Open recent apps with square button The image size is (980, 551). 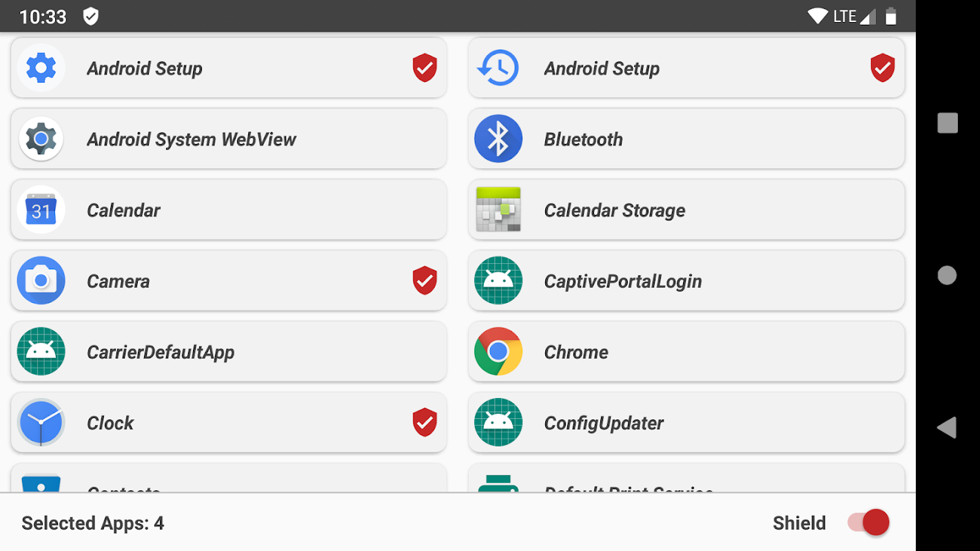[x=948, y=123]
